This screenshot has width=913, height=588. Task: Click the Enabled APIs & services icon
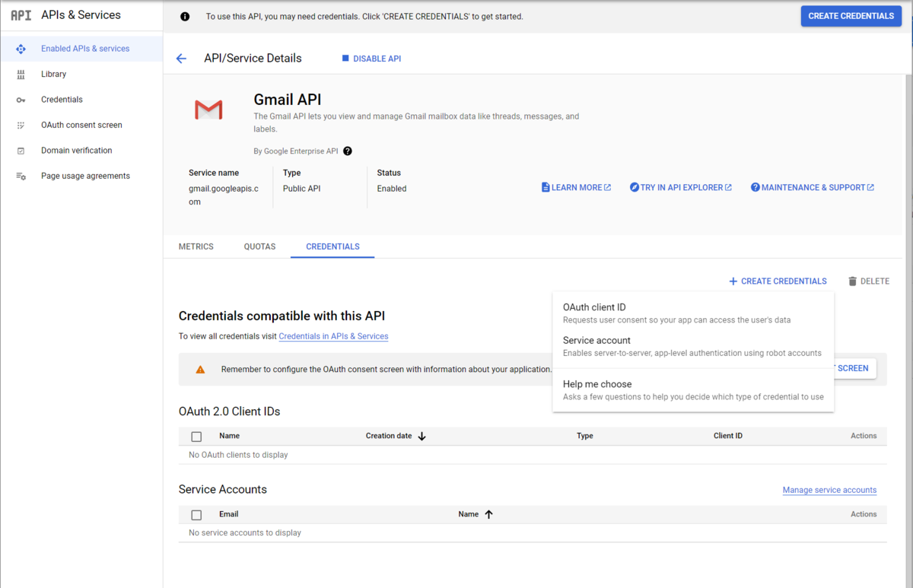click(21, 49)
